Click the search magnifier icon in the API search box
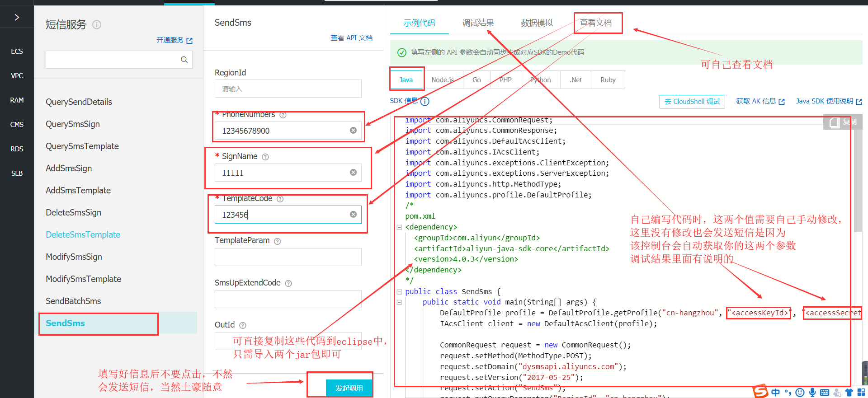The image size is (868, 398). click(x=184, y=60)
